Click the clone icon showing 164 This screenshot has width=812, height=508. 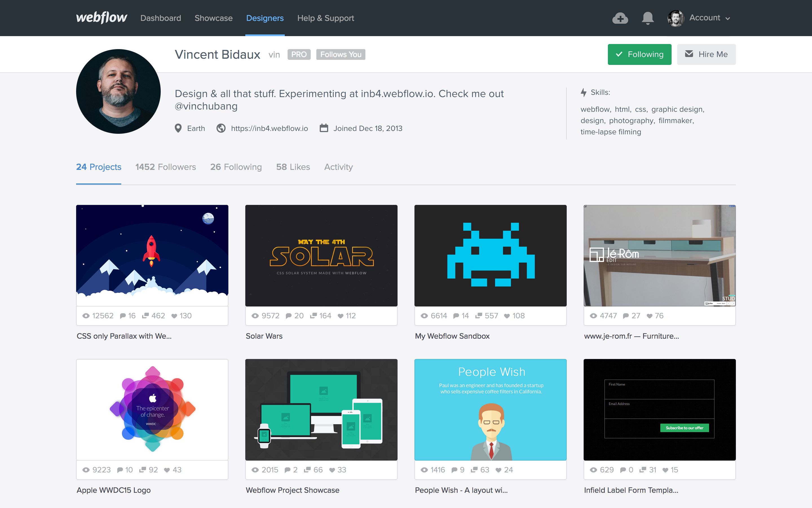[x=314, y=316]
